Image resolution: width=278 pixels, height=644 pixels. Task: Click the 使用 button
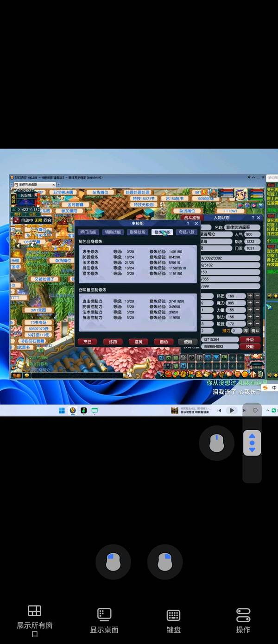tap(188, 342)
